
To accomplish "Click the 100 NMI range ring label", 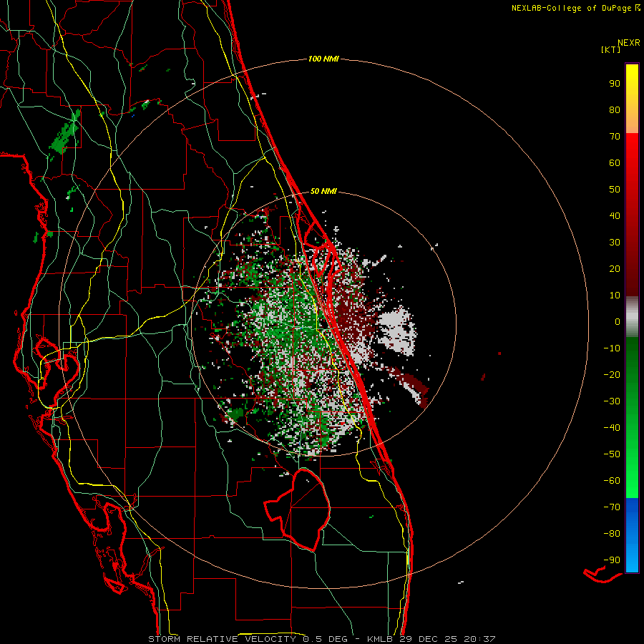I will coord(323,59).
